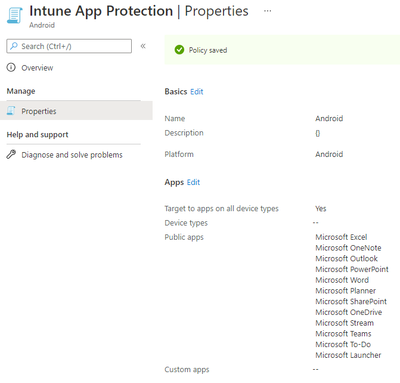
Task: Select Microsoft Word in public apps
Action: (342, 280)
